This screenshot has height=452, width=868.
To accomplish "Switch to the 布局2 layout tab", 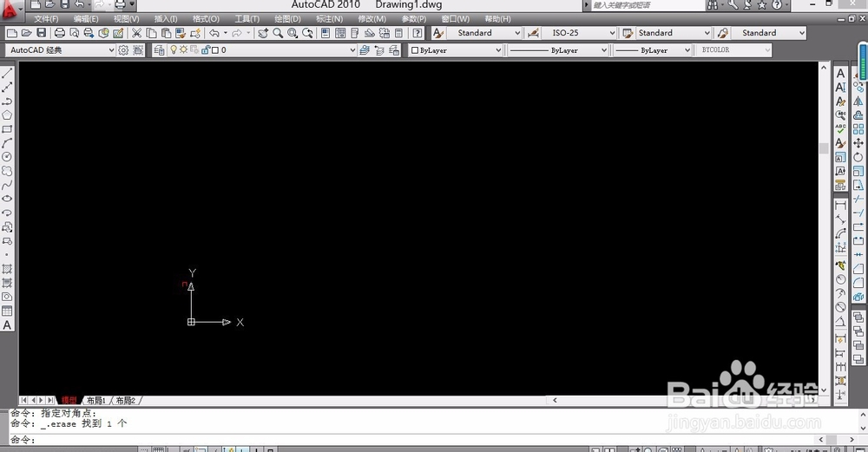I will pos(126,400).
